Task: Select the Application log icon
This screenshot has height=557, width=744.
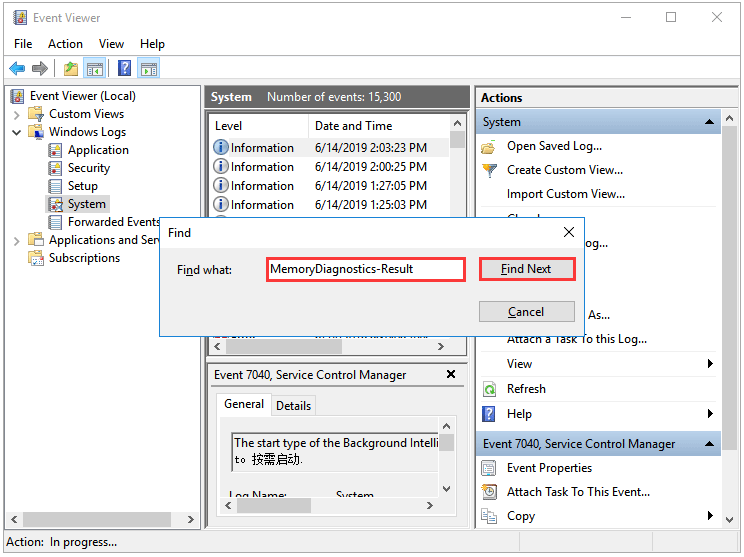Action: coord(56,150)
